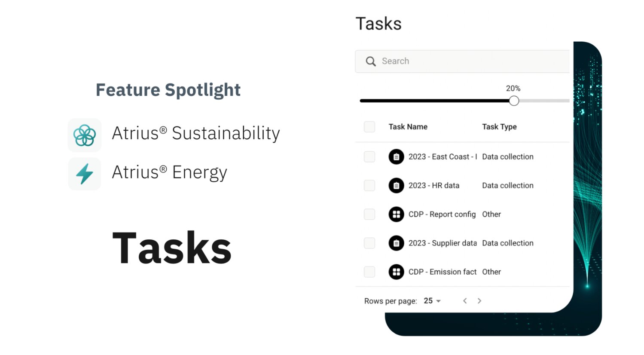
Task: Sort by the Task Name column header
Action: (x=408, y=127)
